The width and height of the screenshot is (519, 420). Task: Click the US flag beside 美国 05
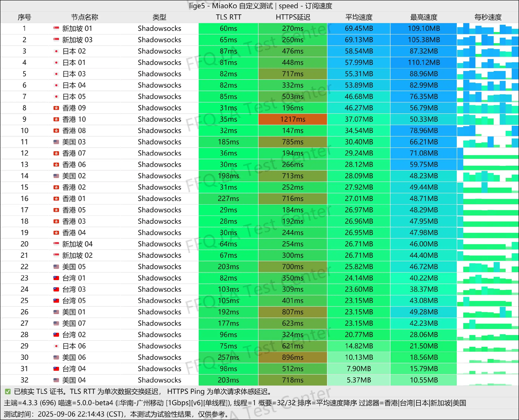tap(56, 267)
